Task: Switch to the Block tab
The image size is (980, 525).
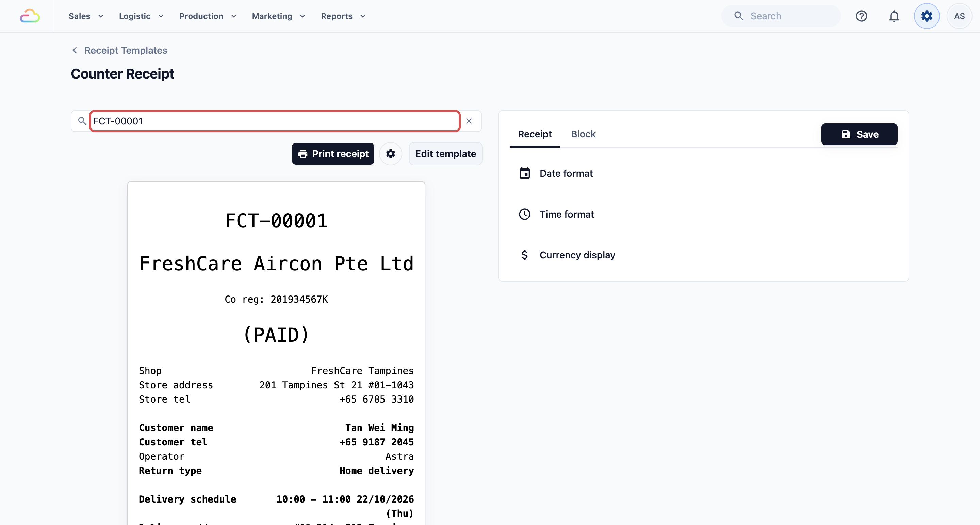Action: click(583, 134)
